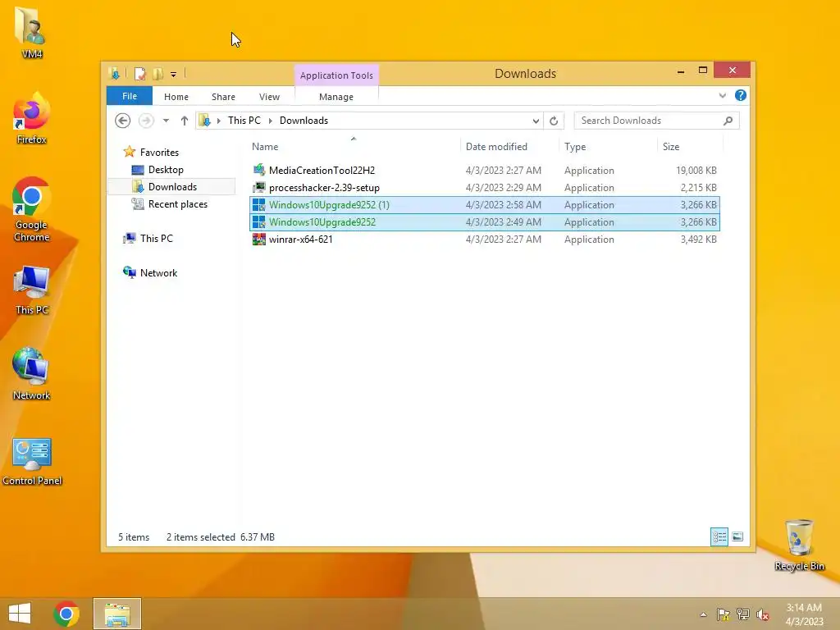Go up one level with Up arrow

pos(185,121)
